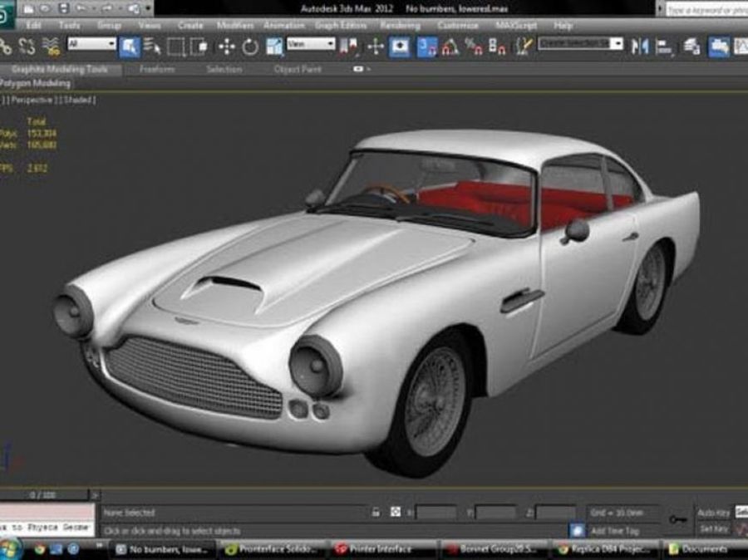Click the time slider showing 0 / 100

coord(47,495)
